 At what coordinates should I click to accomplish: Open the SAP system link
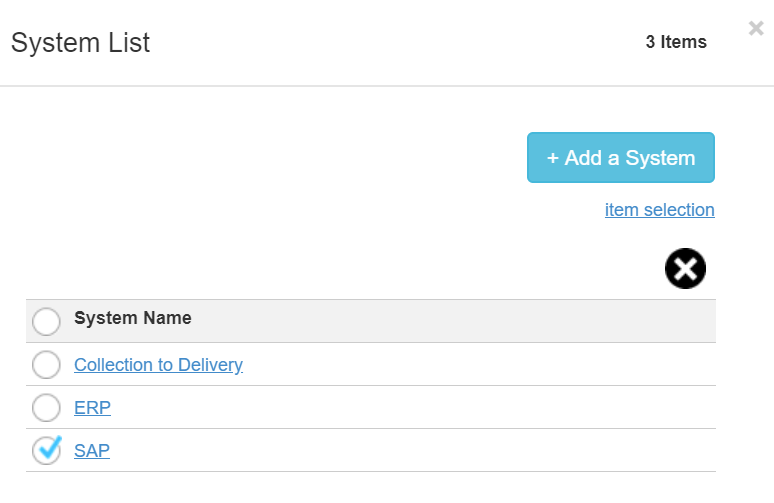click(92, 451)
